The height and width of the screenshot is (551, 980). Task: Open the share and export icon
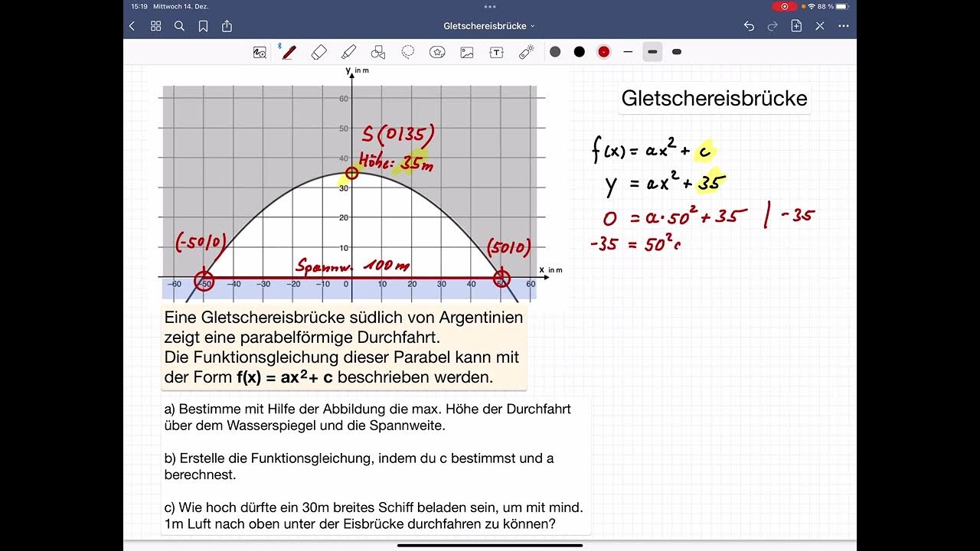227,26
